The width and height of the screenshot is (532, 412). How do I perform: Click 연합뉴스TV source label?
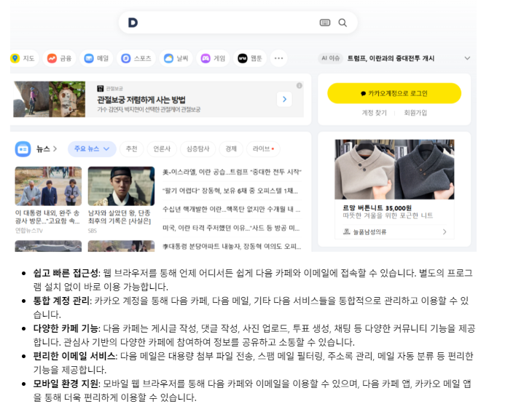click(29, 231)
